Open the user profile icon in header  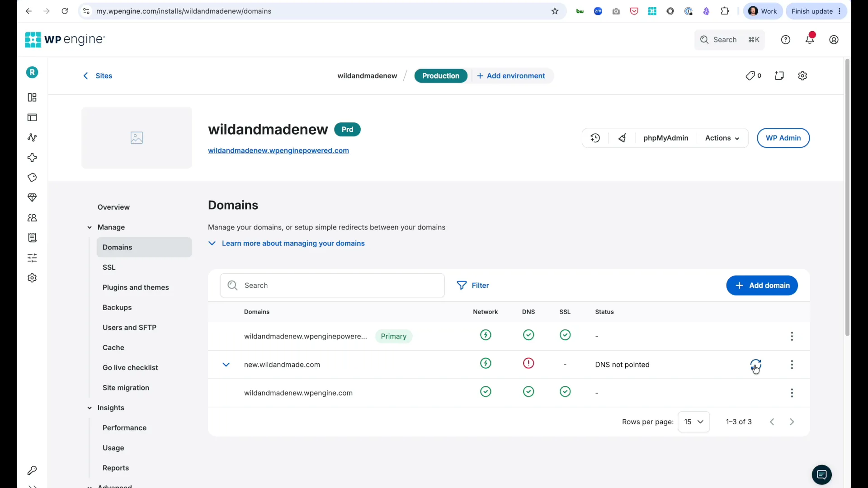point(834,40)
